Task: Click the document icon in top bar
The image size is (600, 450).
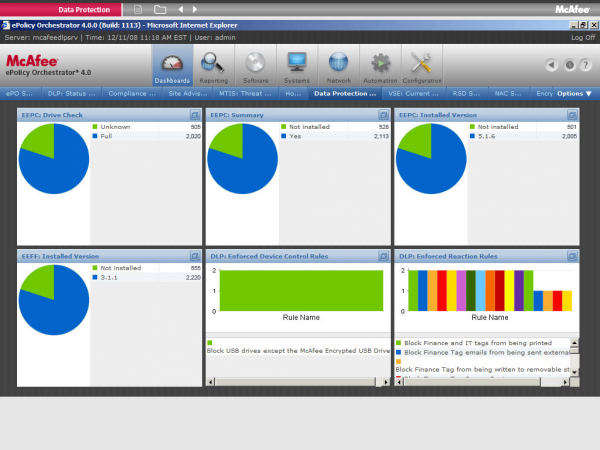Action: click(138, 9)
